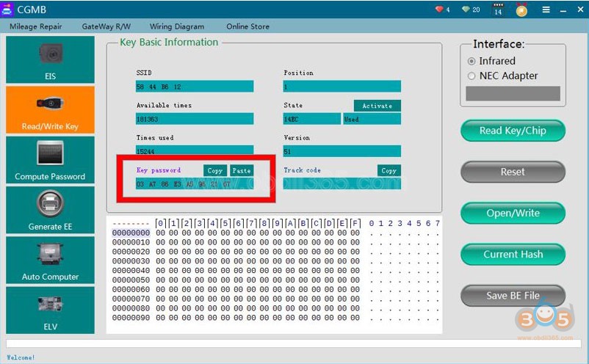Open the hamburger menu icon
This screenshot has width=589, height=364.
tap(546, 10)
